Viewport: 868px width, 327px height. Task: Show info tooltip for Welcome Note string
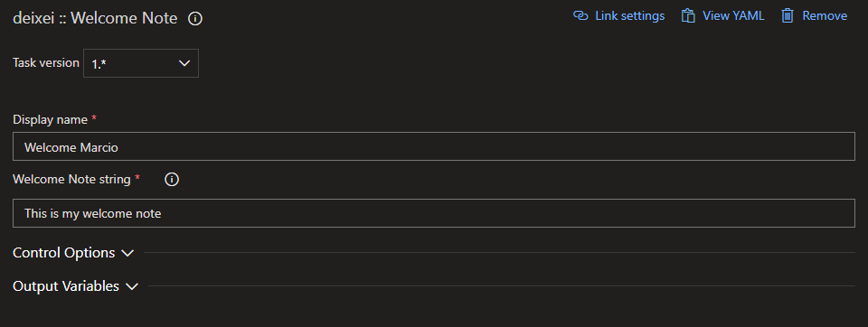(x=172, y=180)
